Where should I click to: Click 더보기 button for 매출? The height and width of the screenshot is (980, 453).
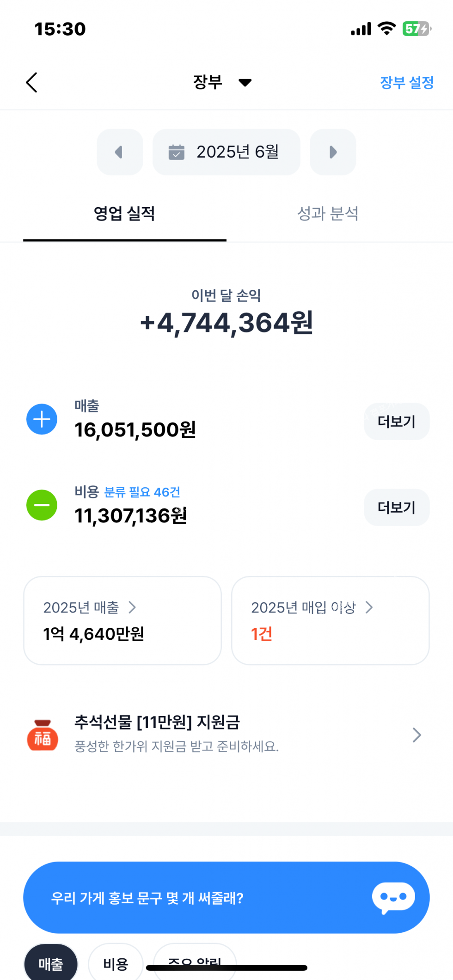[x=397, y=422]
